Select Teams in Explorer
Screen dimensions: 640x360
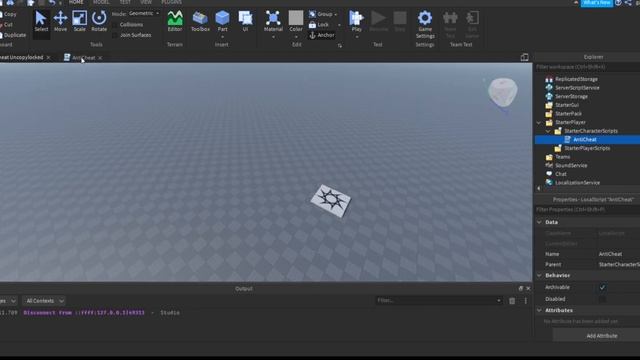(562, 157)
